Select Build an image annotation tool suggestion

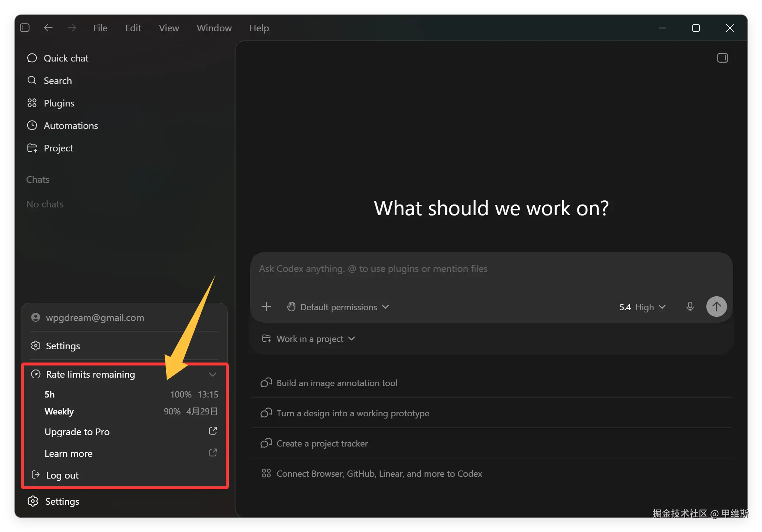pos(337,383)
